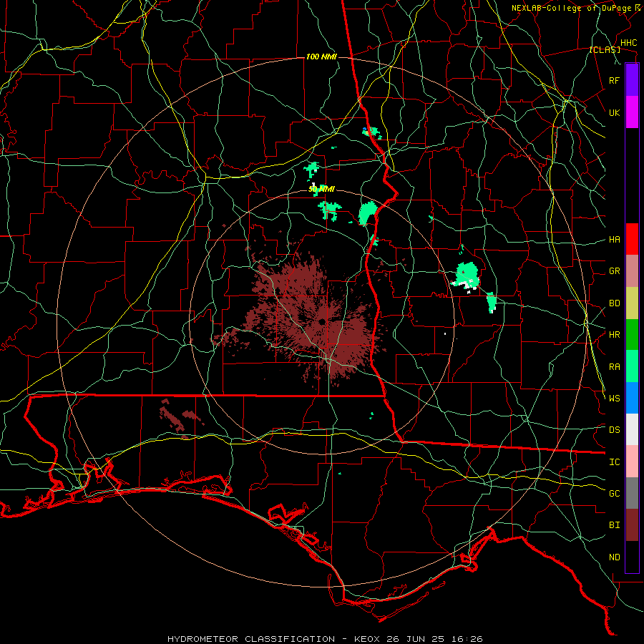Click the large green rain cell beside the thick state border
The image size is (644, 644).
pos(368,213)
